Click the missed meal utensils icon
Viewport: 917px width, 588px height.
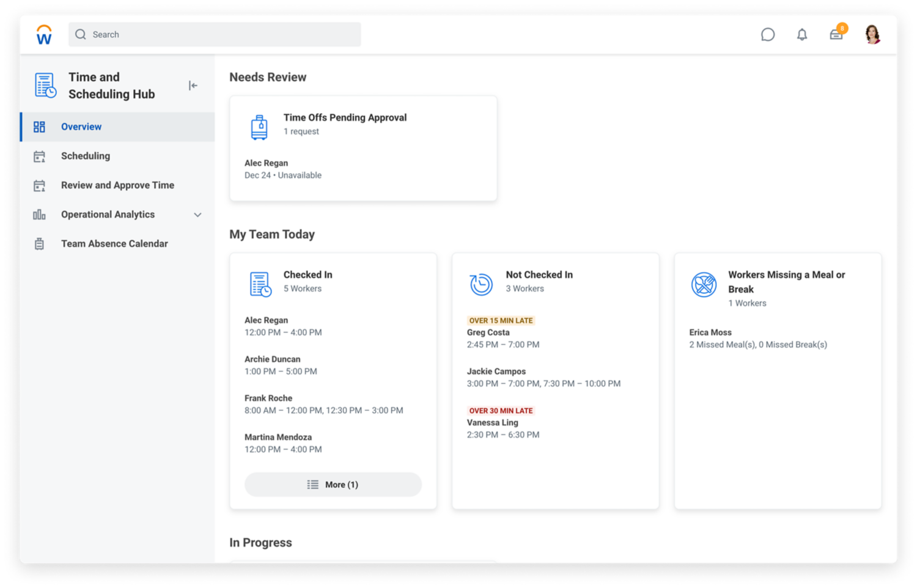(704, 284)
